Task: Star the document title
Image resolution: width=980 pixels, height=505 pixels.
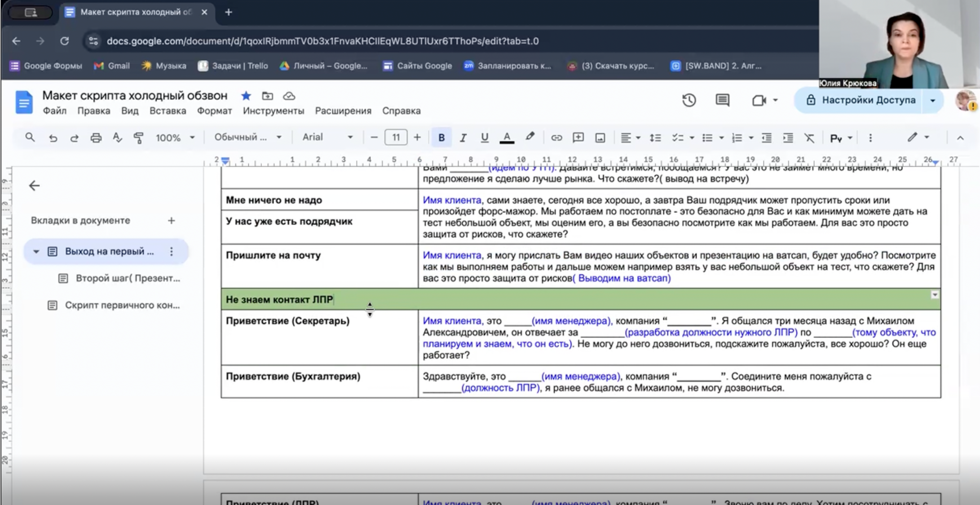Action: tap(246, 96)
